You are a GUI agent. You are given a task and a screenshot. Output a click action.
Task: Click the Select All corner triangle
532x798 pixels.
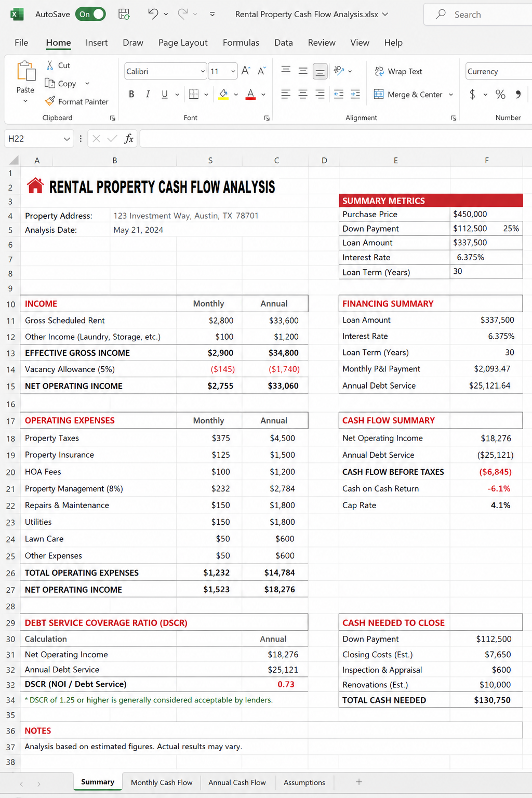(14, 160)
